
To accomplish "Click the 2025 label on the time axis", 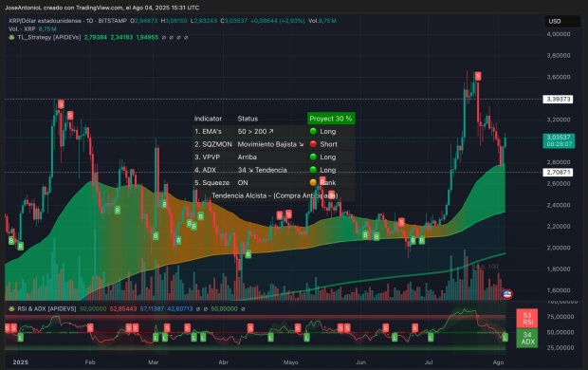I will click(x=21, y=362).
